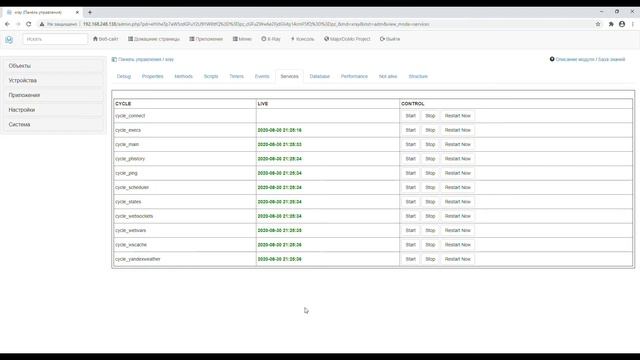Close the xray browser tab
Screen dimensions: 640x360
click(x=77, y=12)
